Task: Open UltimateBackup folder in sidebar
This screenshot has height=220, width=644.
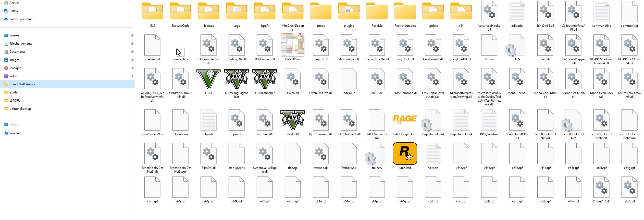Action: tap(20, 109)
